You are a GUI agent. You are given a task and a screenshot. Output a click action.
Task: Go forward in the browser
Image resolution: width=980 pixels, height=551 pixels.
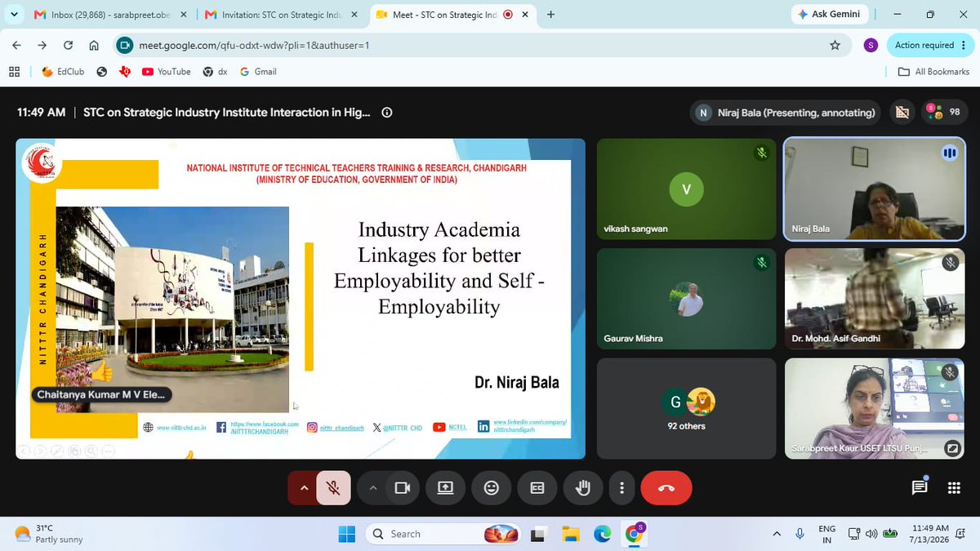click(x=42, y=45)
